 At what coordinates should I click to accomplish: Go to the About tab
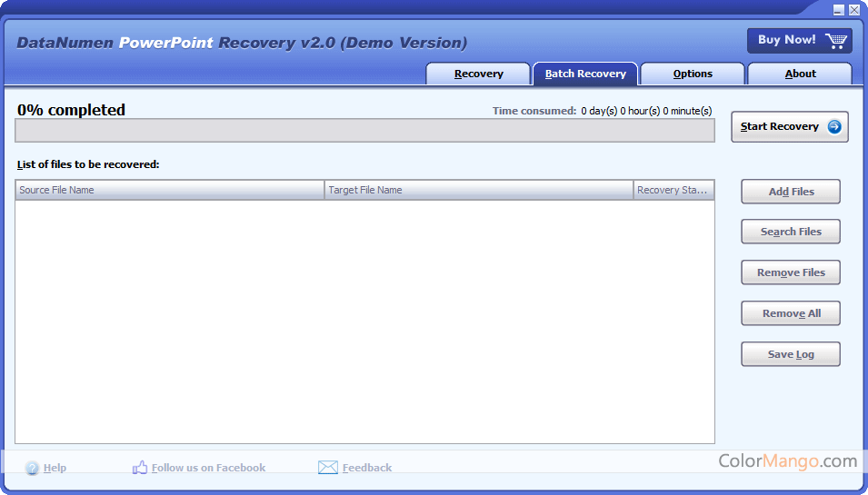(800, 74)
